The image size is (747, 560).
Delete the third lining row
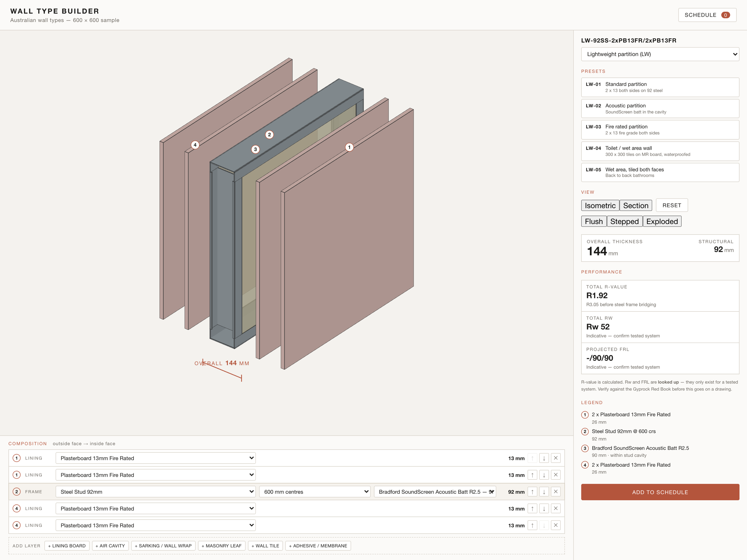click(x=556, y=508)
